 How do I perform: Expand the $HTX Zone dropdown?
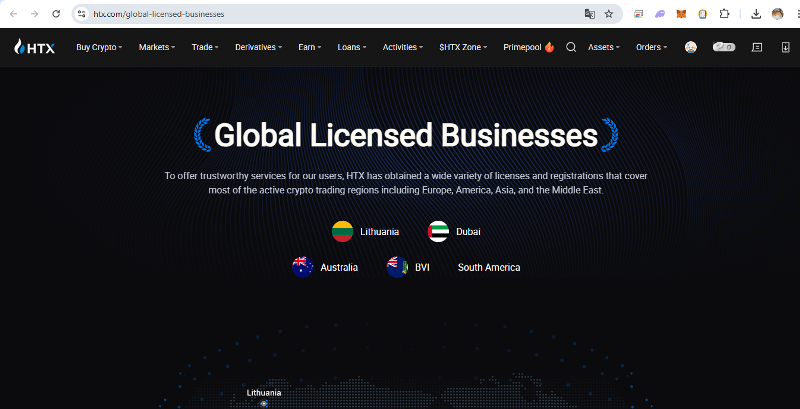coord(463,47)
